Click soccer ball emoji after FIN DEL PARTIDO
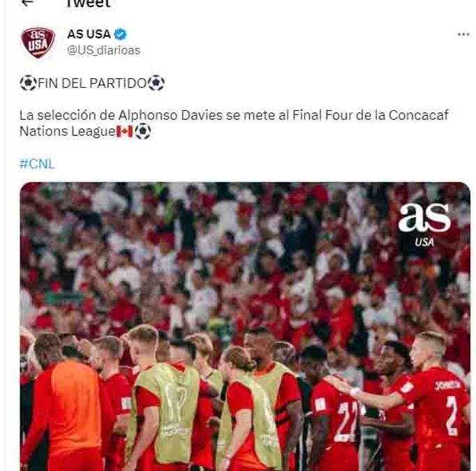The image size is (476, 471). click(x=156, y=83)
